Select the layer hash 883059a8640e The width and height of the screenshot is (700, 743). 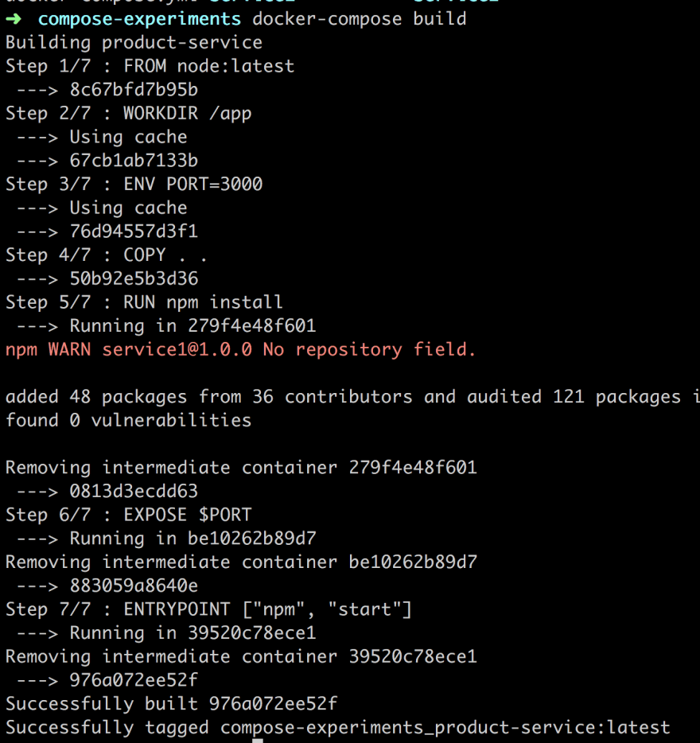134,585
